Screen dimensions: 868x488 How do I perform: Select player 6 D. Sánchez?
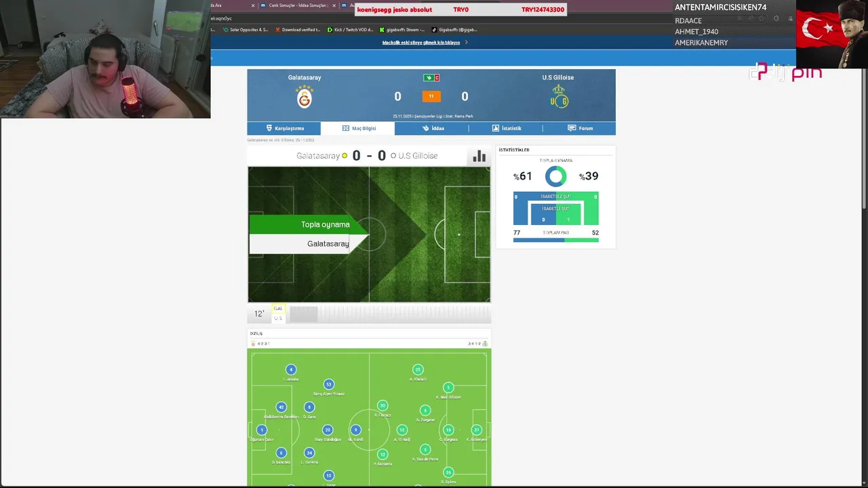coord(281,453)
